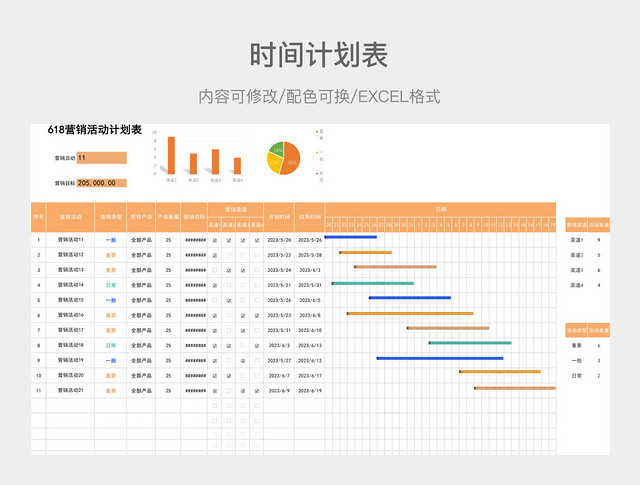Tick 渠道4 checkbox for 营销活动19
The height and width of the screenshot is (485, 640).
coord(257,360)
